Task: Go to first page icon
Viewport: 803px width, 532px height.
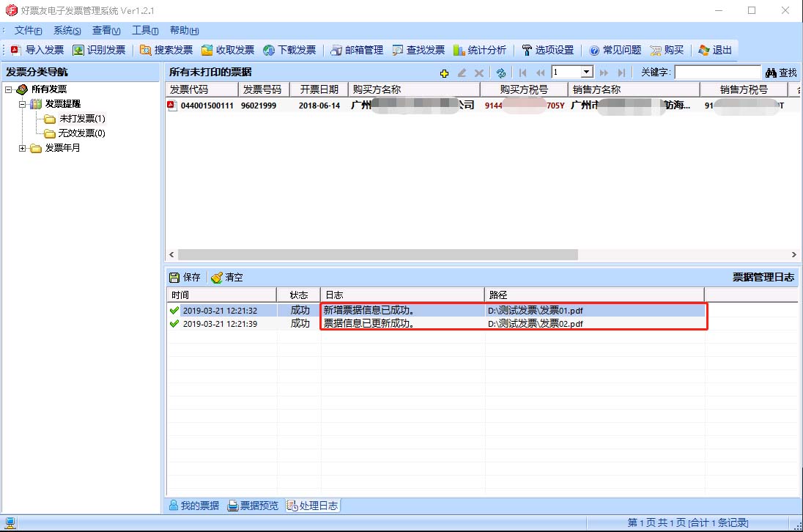Action: click(x=523, y=73)
